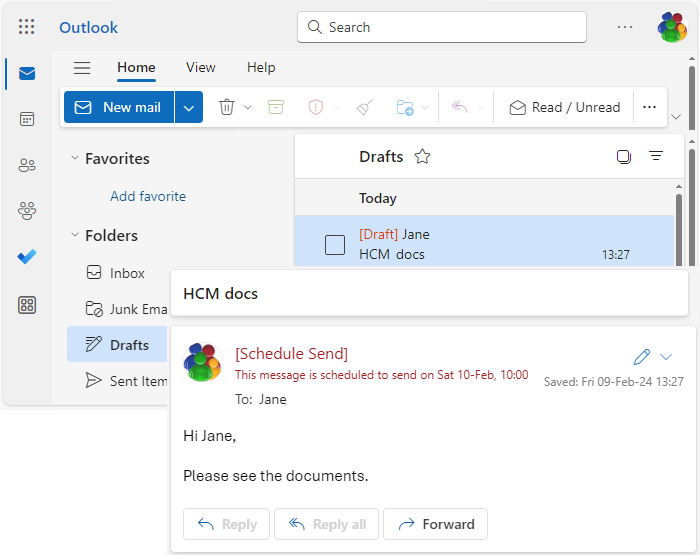Open the app launcher grid icon
This screenshot has height=555, width=700.
point(26,27)
